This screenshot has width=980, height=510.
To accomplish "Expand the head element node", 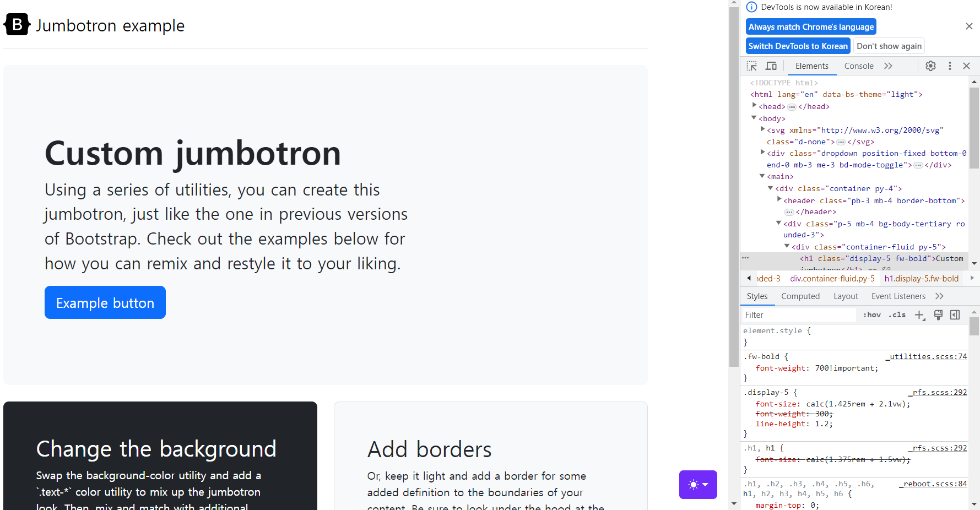I will click(755, 105).
